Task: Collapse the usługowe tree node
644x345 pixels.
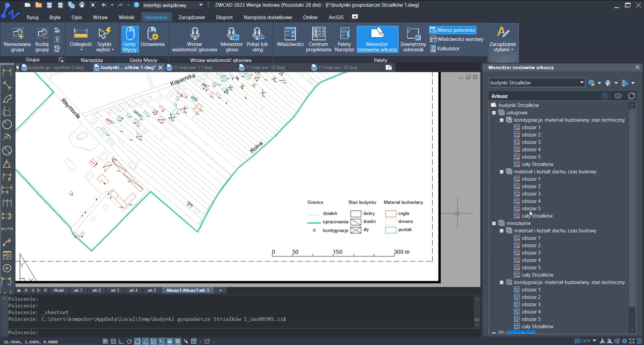Action: [x=494, y=113]
